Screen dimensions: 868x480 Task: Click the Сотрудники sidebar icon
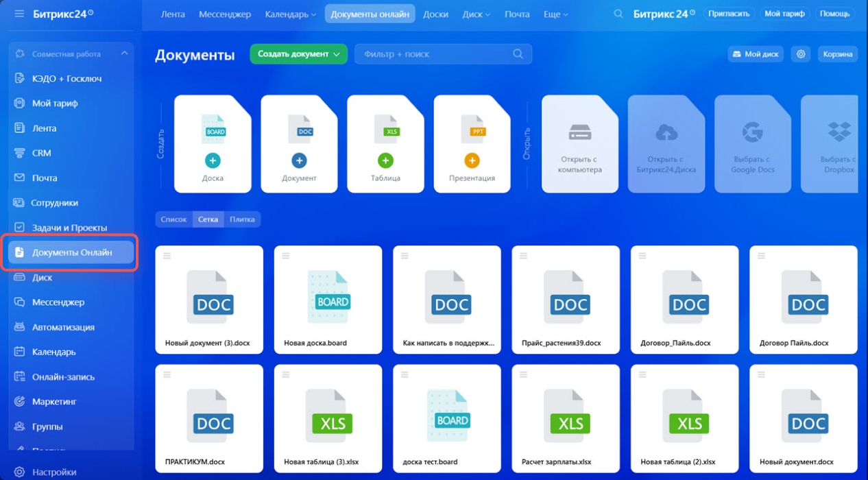point(19,202)
